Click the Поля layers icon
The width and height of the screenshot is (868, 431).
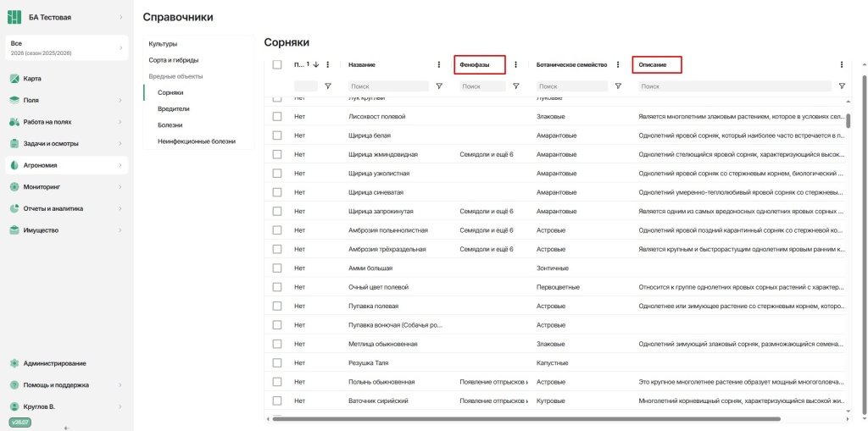(x=15, y=100)
